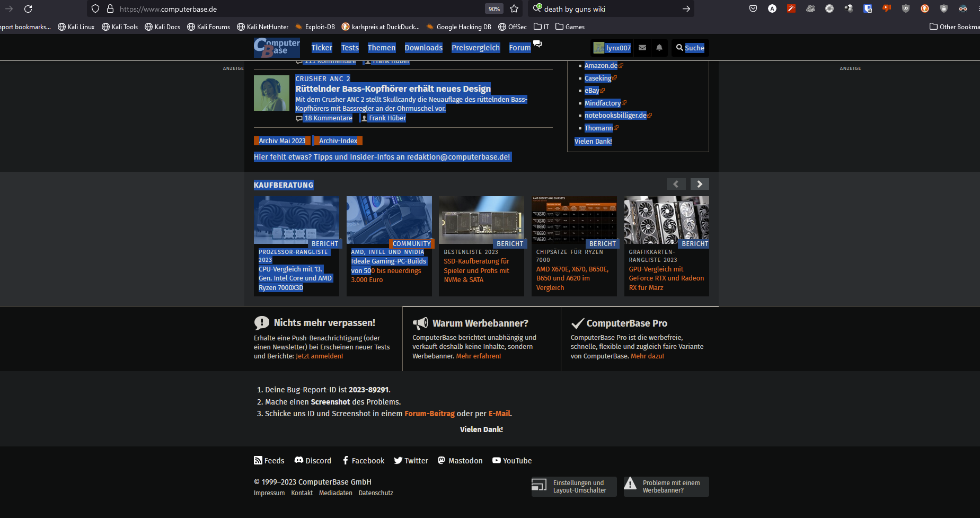Open Archiv-Index button
Image resolution: width=980 pixels, height=518 pixels.
click(x=338, y=141)
